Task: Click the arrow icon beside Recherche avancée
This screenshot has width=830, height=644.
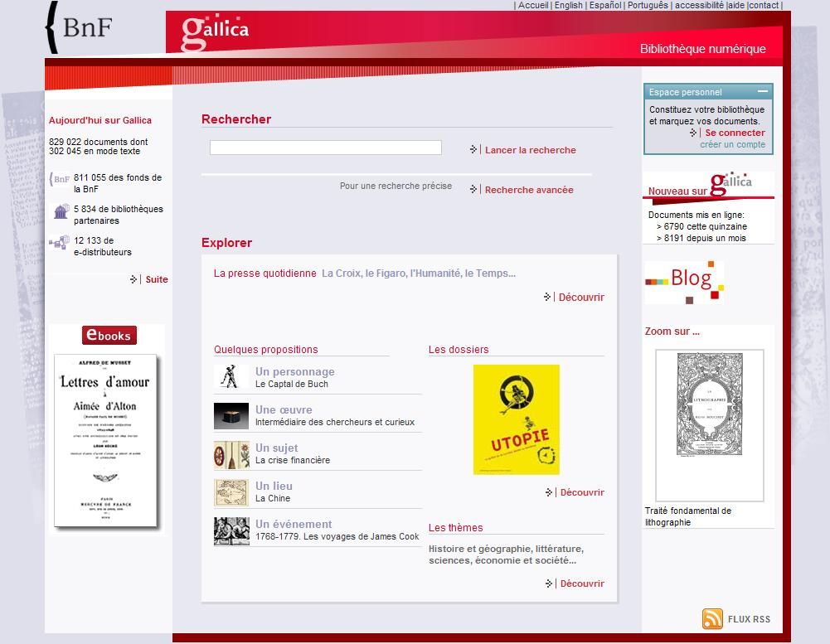Action: pyautogui.click(x=473, y=189)
